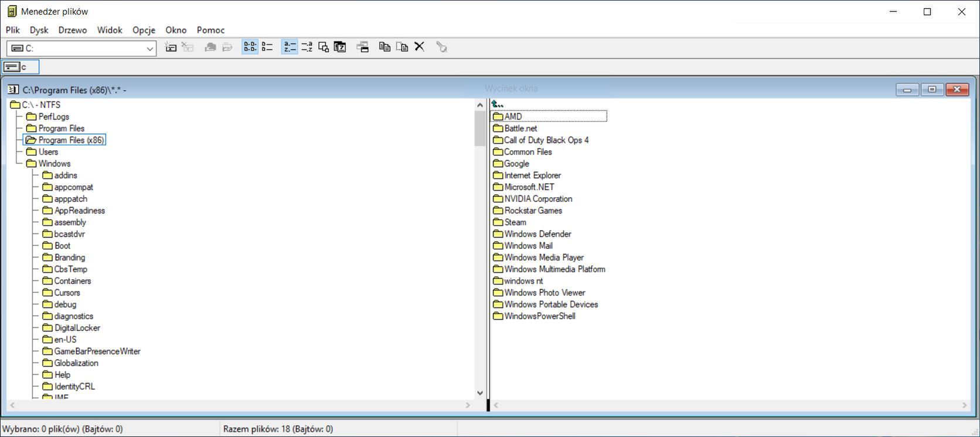Screen dimensions: 980x437
Task: Click the tree pane vertical scrollbar thumb
Action: point(480,128)
